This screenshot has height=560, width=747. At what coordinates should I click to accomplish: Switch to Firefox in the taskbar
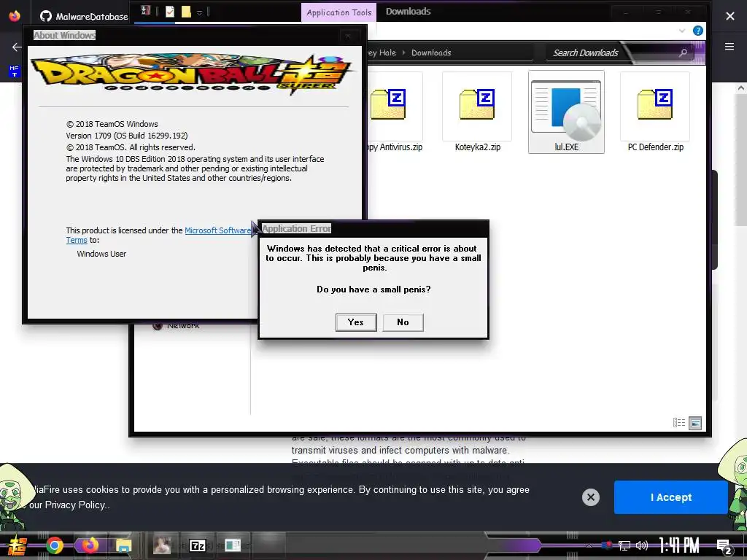click(89, 545)
